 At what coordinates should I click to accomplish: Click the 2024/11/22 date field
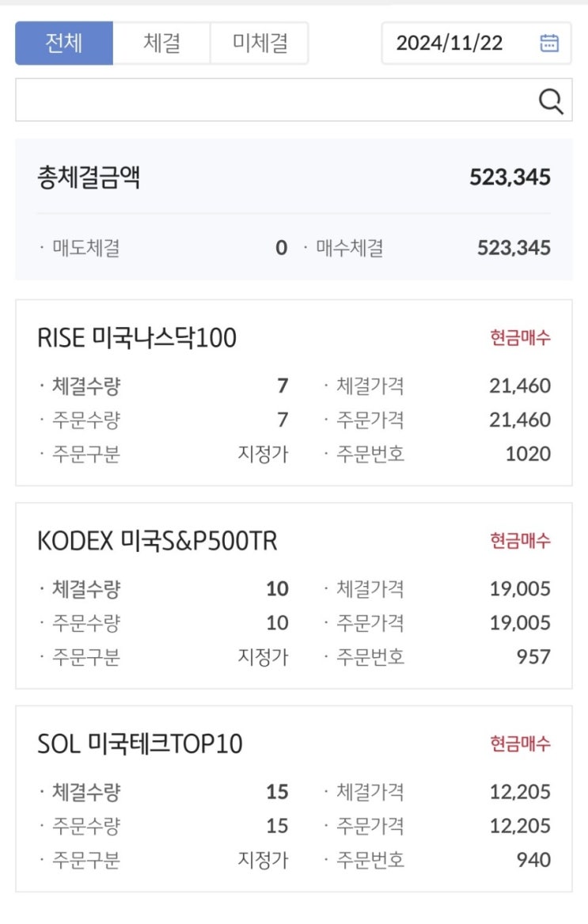pyautogui.click(x=450, y=43)
